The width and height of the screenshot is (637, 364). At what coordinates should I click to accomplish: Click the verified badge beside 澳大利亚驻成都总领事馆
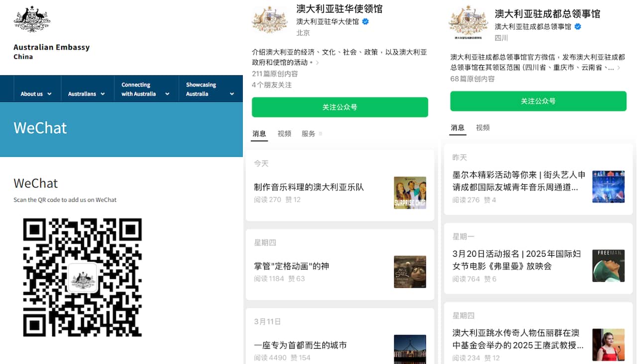[577, 27]
